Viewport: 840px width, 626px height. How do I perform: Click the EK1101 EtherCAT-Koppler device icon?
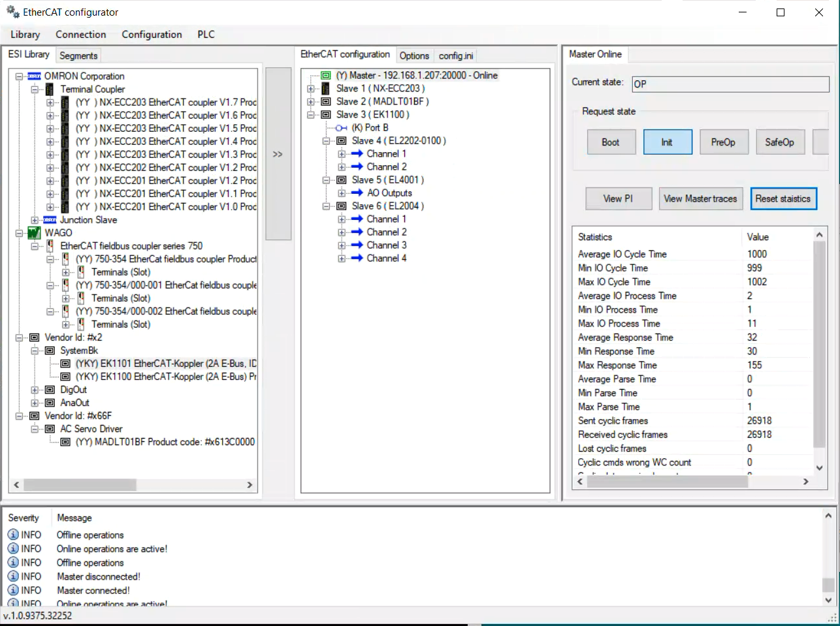coord(65,364)
